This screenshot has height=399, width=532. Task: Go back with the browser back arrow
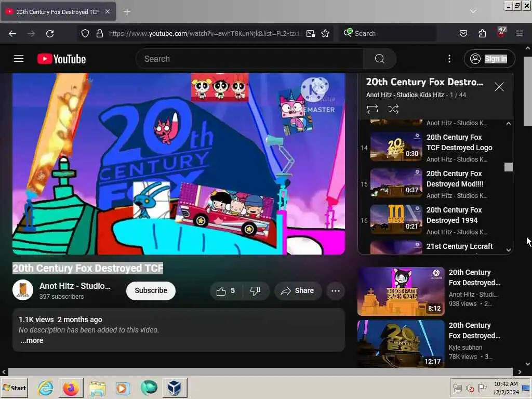click(x=12, y=34)
